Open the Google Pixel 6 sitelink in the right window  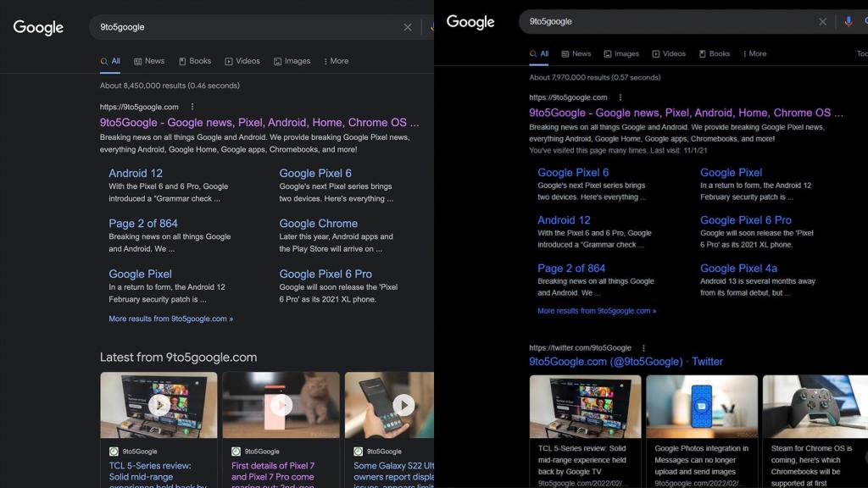click(573, 173)
